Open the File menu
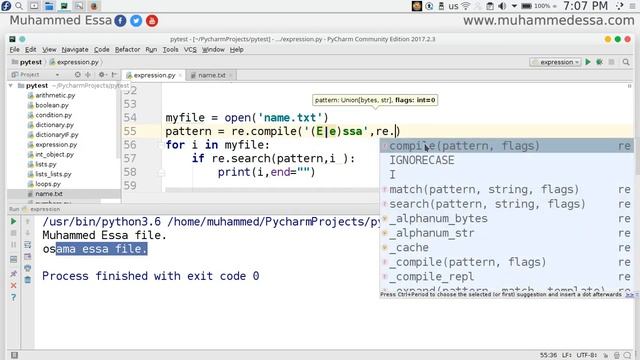640x360 pixels. pyautogui.click(x=14, y=49)
